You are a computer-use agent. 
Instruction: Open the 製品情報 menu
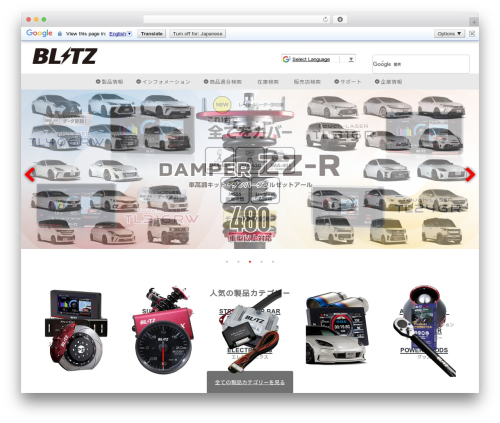109,82
